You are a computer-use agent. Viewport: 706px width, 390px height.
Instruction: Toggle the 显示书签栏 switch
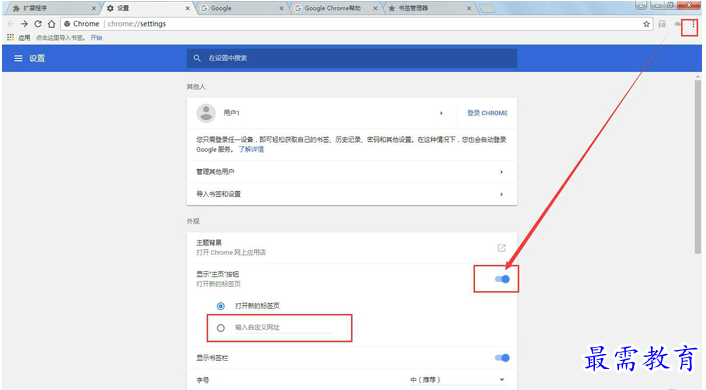tap(502, 358)
